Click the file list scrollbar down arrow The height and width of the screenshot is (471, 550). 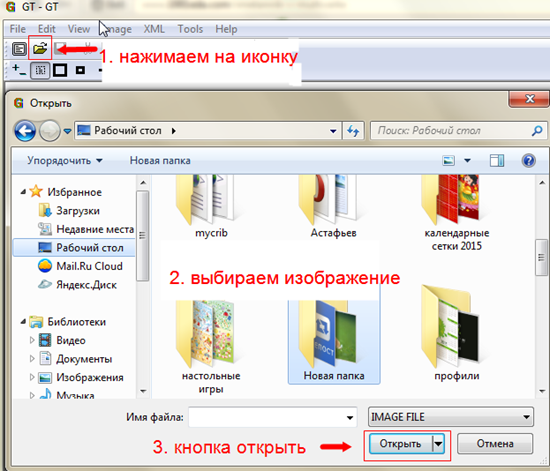[x=542, y=391]
